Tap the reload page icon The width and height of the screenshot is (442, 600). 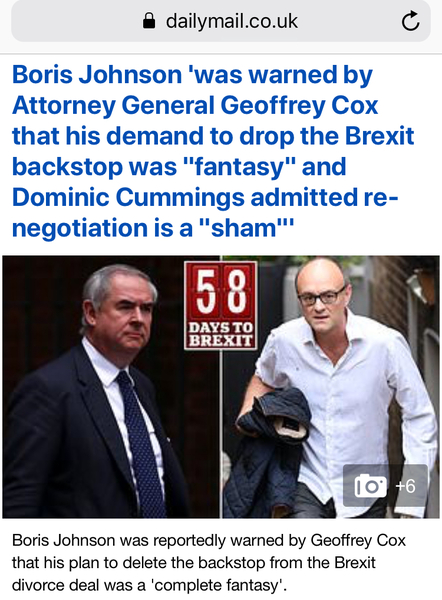(x=410, y=21)
